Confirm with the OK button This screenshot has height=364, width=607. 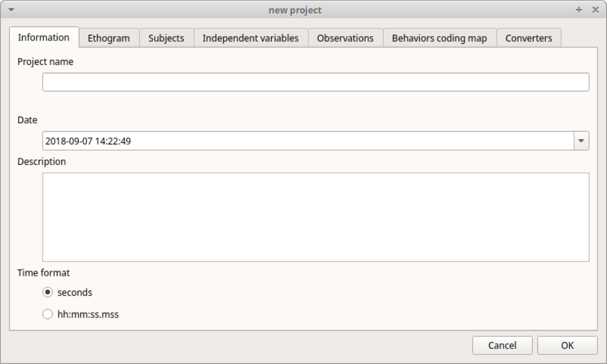tap(567, 345)
